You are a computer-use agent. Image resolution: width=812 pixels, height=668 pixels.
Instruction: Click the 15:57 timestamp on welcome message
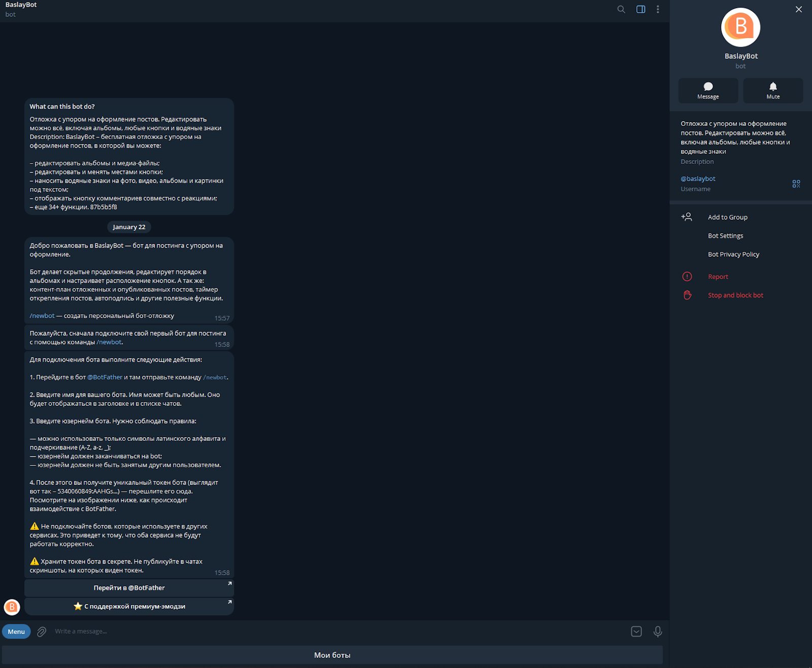tap(222, 319)
